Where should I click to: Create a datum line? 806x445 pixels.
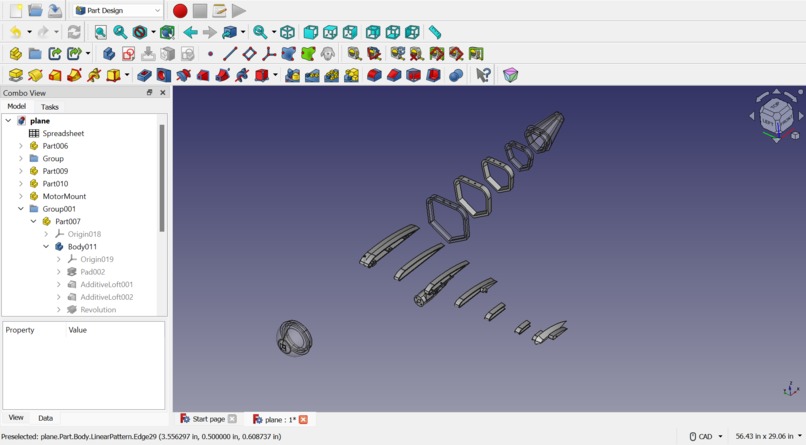(x=230, y=53)
